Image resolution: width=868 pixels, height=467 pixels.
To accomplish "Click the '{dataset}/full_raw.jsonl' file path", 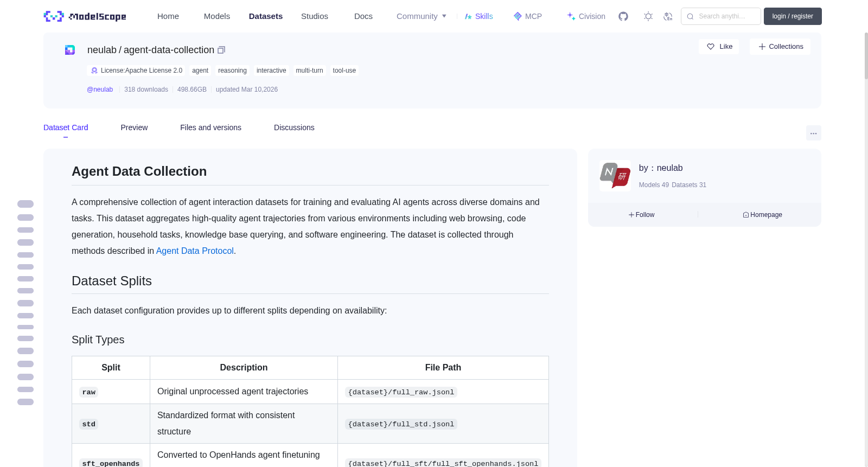I will point(401,392).
